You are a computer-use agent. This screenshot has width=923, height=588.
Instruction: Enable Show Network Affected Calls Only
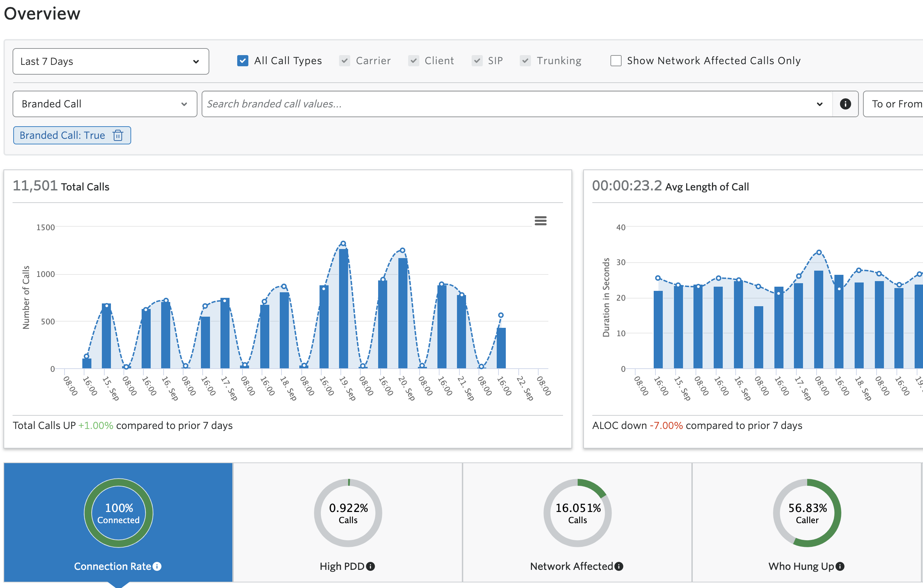(x=616, y=61)
